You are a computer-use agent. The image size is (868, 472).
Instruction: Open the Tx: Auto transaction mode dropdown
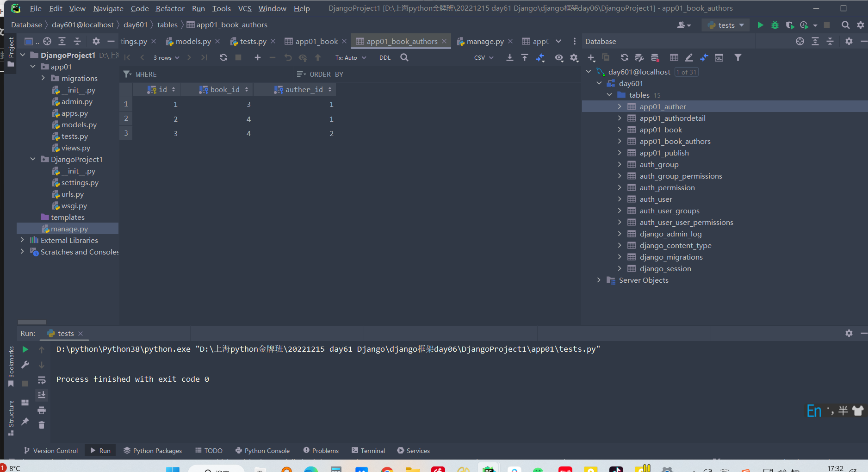351,57
